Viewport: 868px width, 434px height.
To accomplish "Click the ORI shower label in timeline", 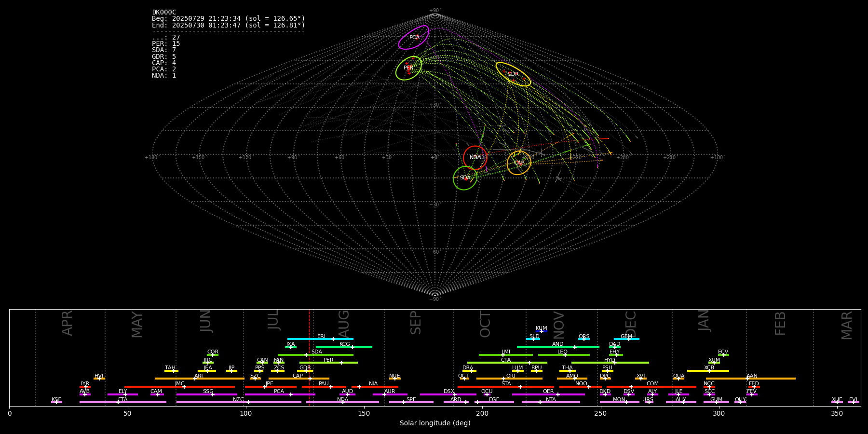I will 511,376.
